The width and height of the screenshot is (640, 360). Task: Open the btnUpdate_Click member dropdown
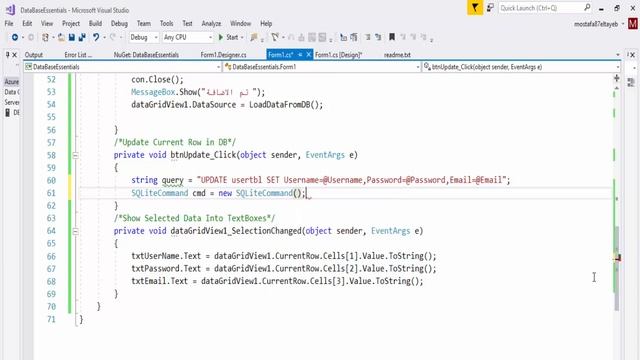522,67
